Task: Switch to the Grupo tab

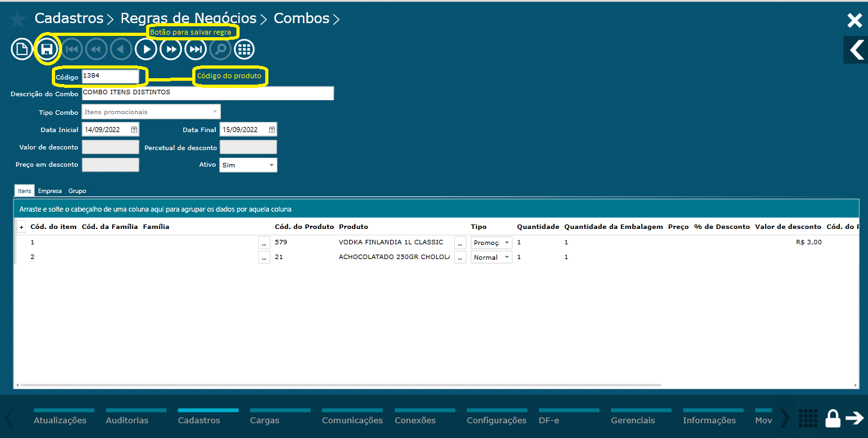Action: (77, 191)
